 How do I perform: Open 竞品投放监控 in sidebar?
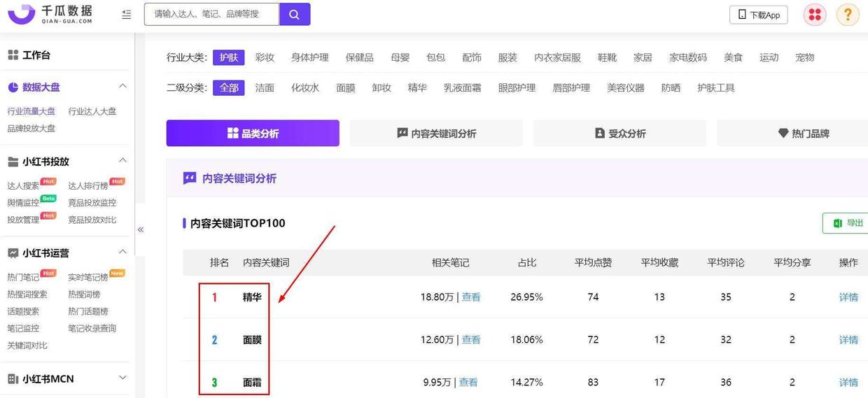(x=92, y=203)
